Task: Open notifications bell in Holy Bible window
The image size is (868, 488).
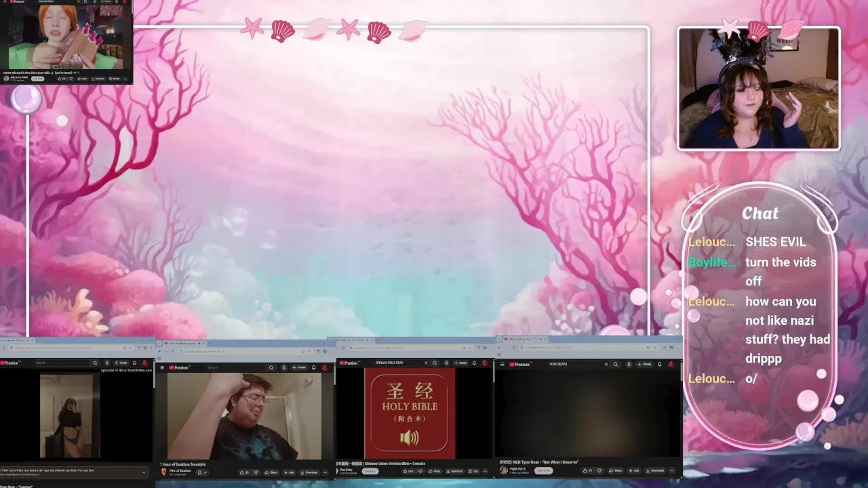Action: [x=474, y=363]
